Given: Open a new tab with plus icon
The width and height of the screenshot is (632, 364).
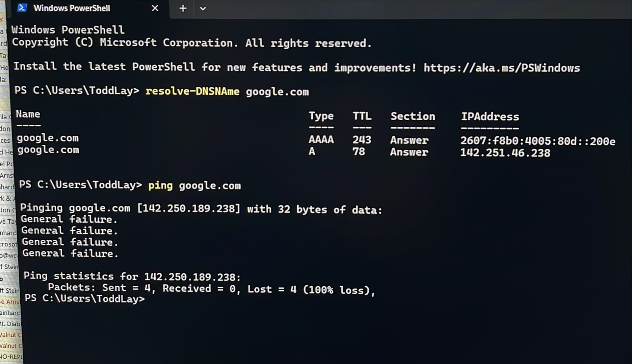Looking at the screenshot, I should click(x=183, y=8).
